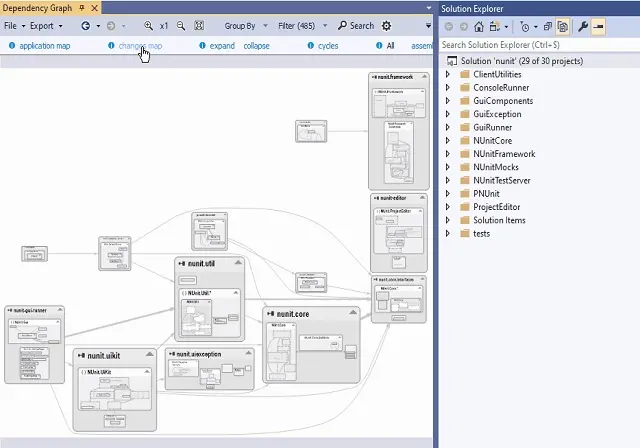Click the Collapse All icon in Solution Explorer
This screenshot has height=448, width=640.
pos(548,26)
